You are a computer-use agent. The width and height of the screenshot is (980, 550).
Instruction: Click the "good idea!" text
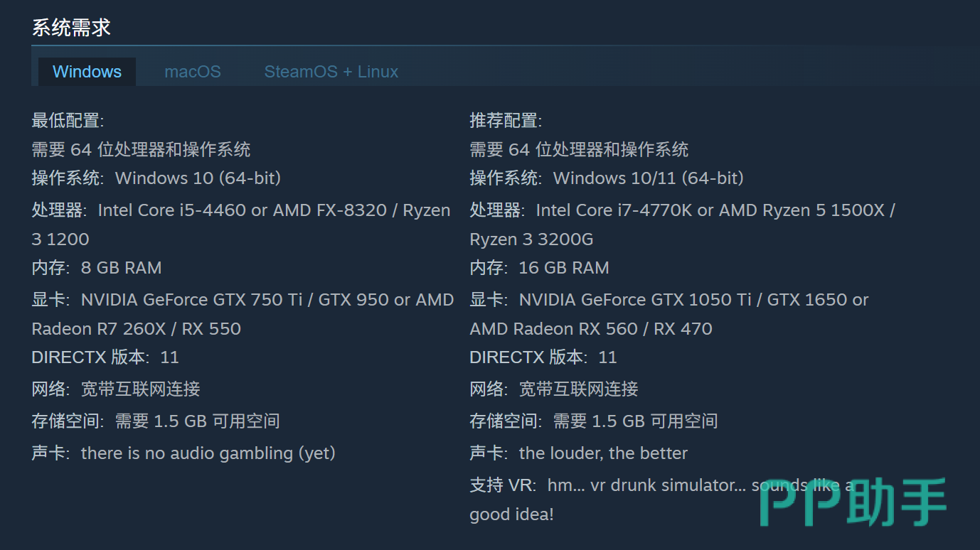coord(511,514)
